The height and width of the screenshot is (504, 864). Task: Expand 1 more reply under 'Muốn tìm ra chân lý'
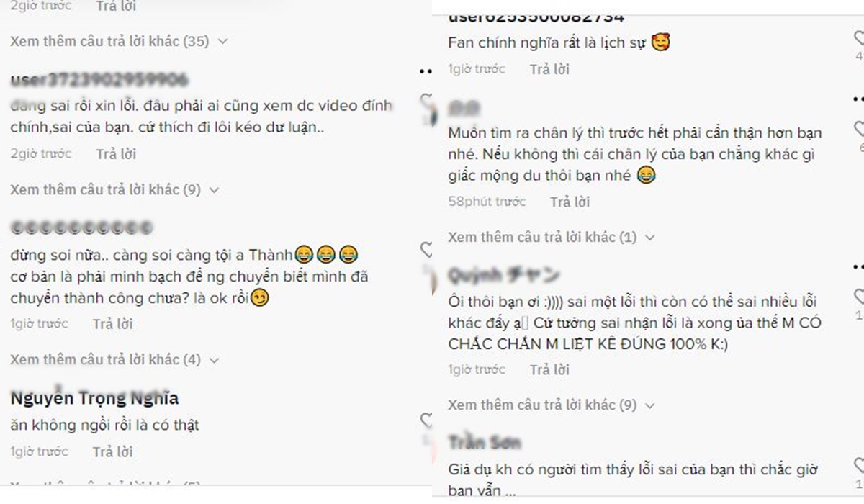tap(552, 237)
